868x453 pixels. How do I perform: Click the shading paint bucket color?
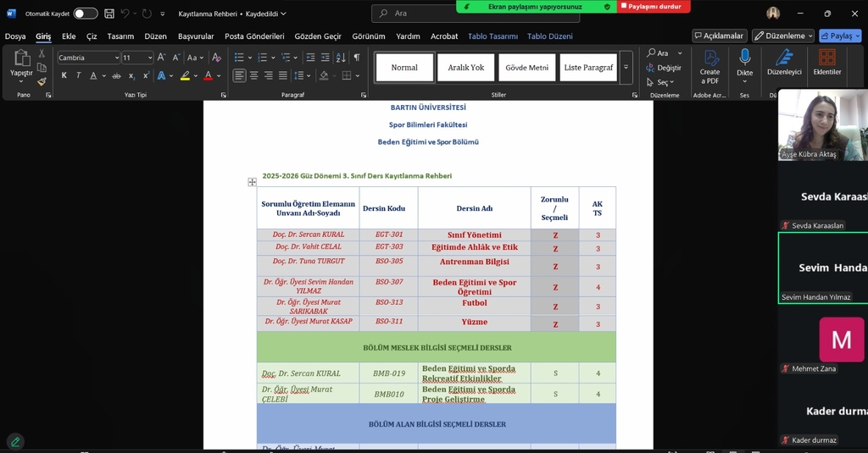325,75
